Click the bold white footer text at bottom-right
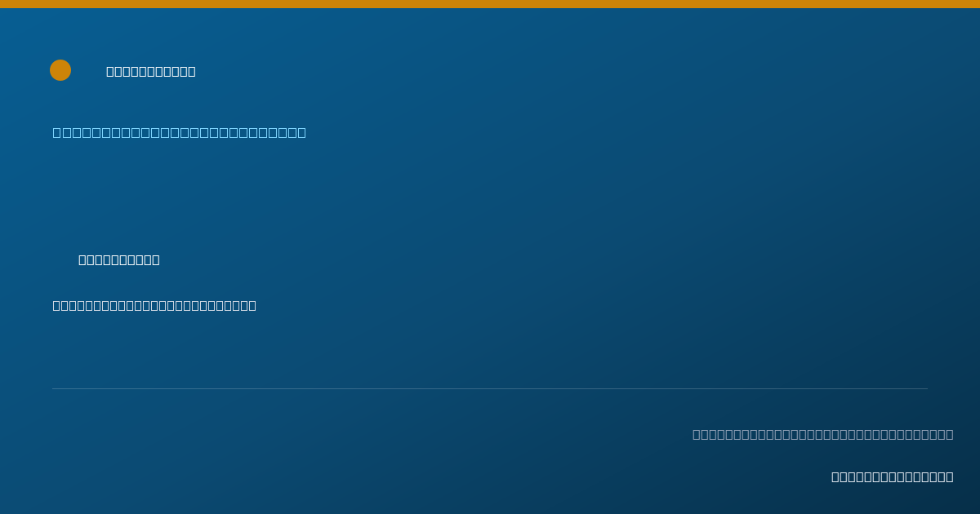980x514 pixels. (x=893, y=476)
